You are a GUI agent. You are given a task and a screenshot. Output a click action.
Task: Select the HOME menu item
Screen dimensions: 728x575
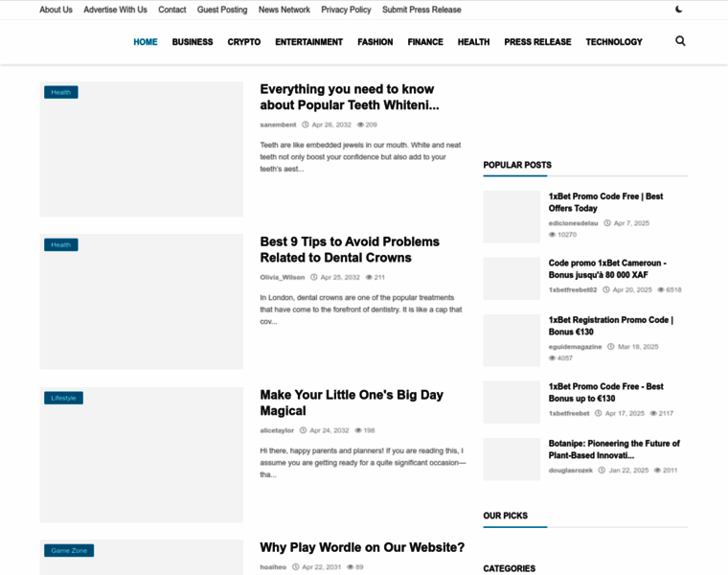[146, 42]
